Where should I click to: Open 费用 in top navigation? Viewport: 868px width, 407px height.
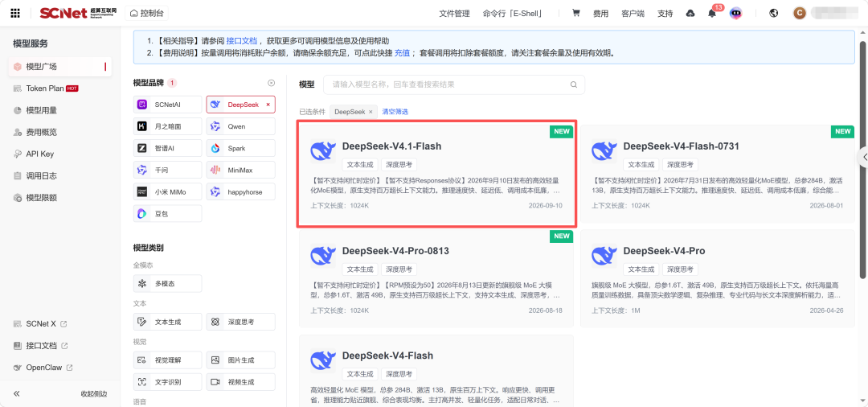tap(600, 14)
